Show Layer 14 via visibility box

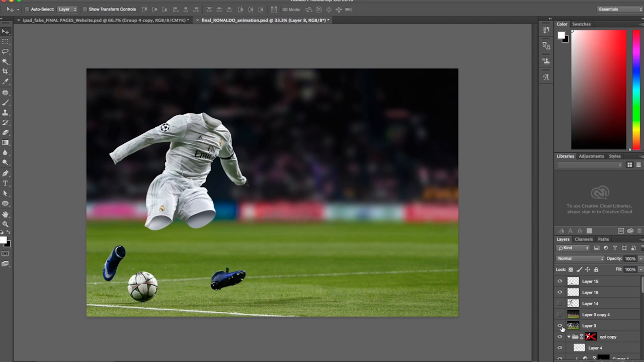(x=560, y=304)
